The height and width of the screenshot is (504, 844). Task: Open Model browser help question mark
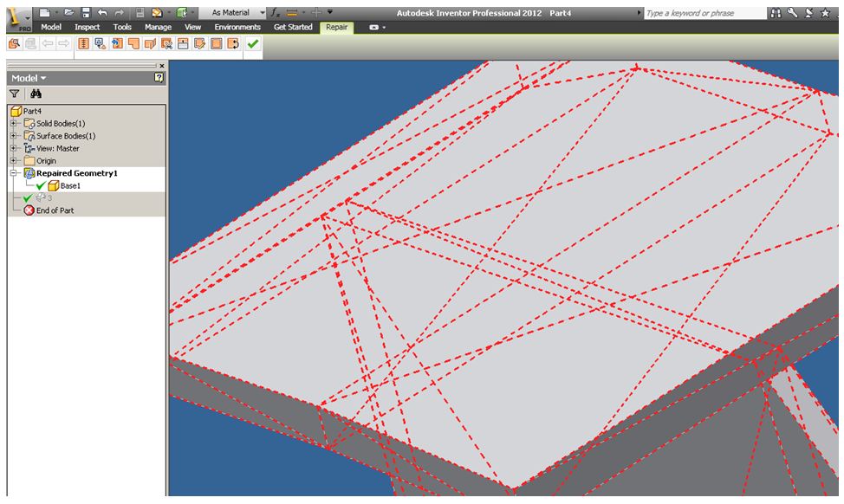pos(159,77)
